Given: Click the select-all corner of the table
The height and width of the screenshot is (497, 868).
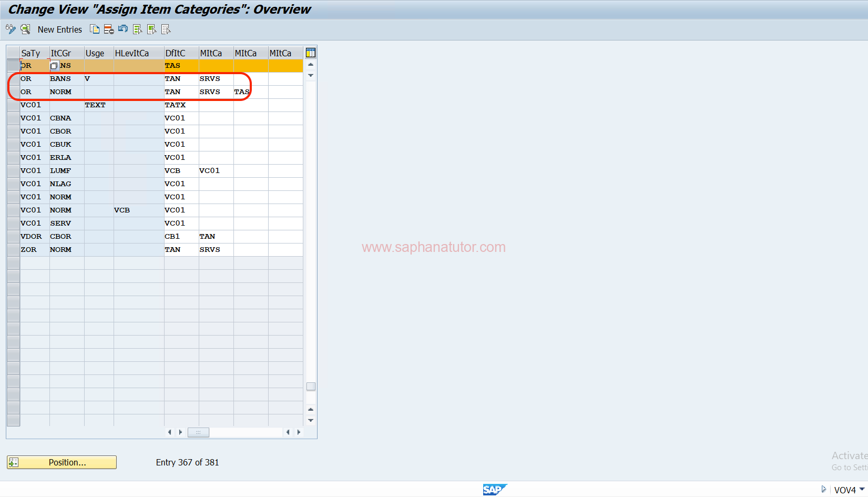Looking at the screenshot, I should pos(13,53).
